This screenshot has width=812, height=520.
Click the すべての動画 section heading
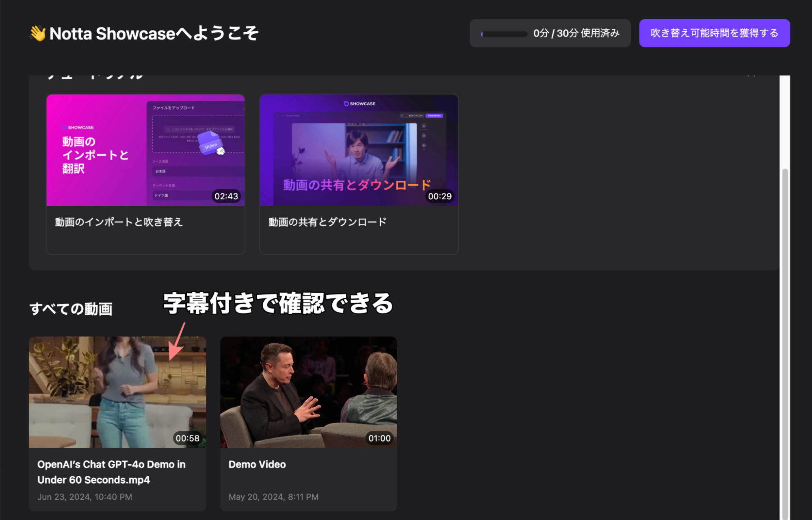pyautogui.click(x=71, y=309)
